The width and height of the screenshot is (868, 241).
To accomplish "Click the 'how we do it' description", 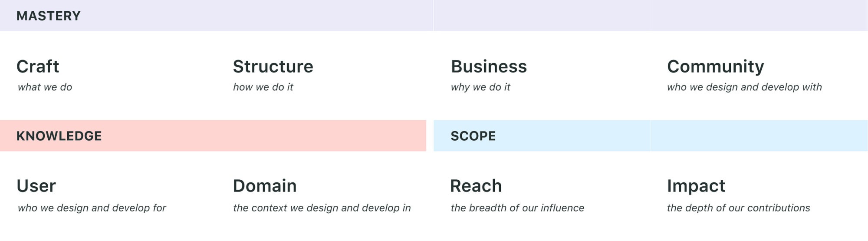I will (x=263, y=87).
